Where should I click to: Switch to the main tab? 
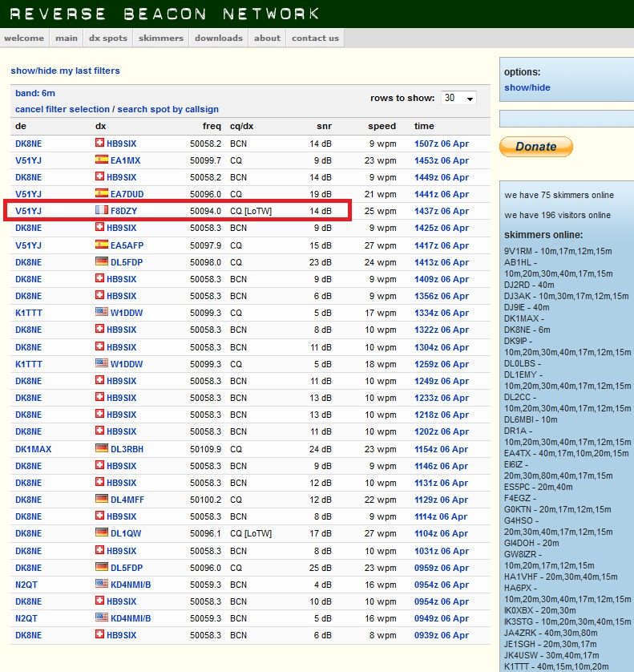point(67,38)
